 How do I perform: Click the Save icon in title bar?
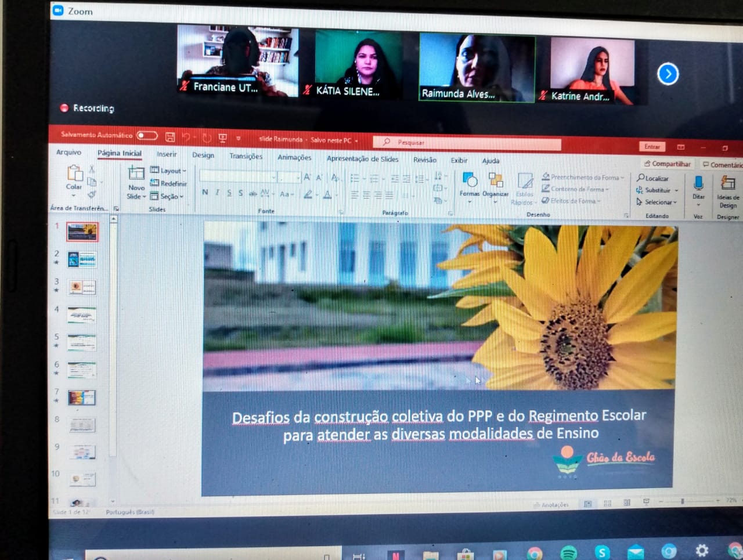click(170, 137)
